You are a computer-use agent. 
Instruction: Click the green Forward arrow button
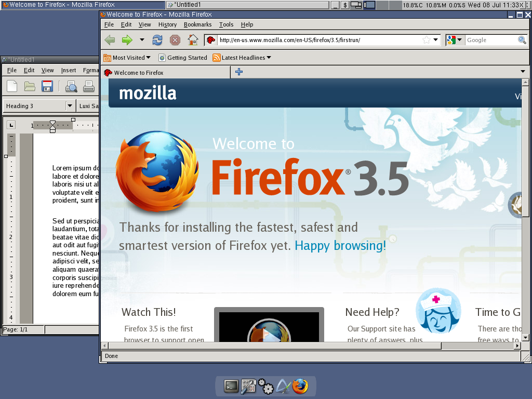pos(127,40)
